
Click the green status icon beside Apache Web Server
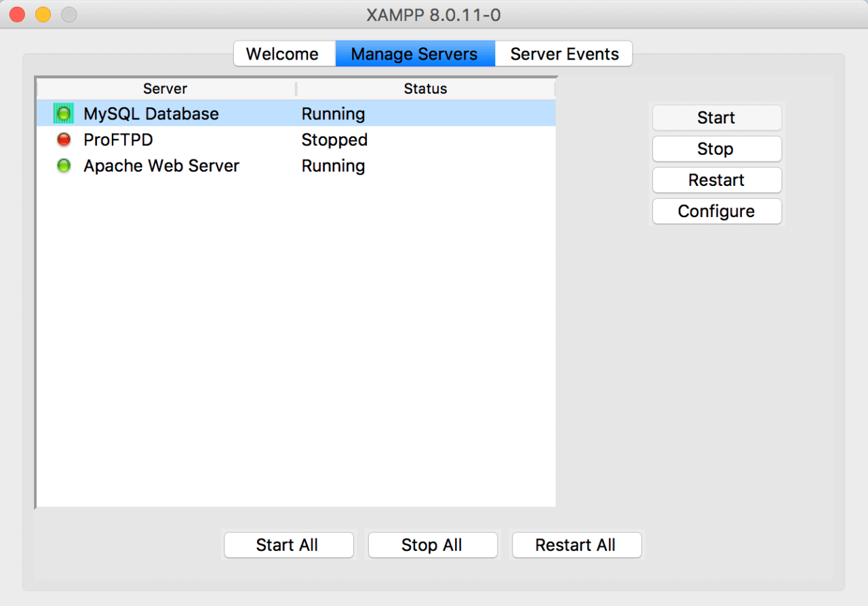click(63, 165)
